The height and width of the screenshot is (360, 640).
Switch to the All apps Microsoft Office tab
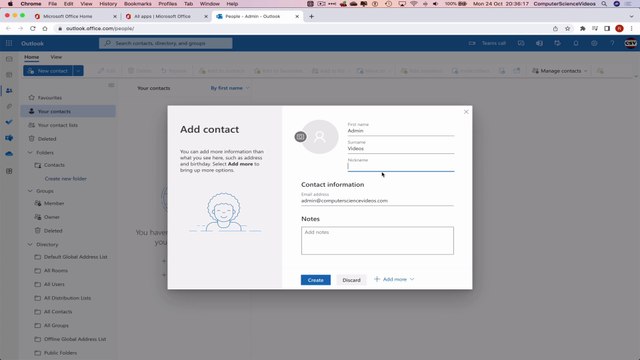pos(167,16)
